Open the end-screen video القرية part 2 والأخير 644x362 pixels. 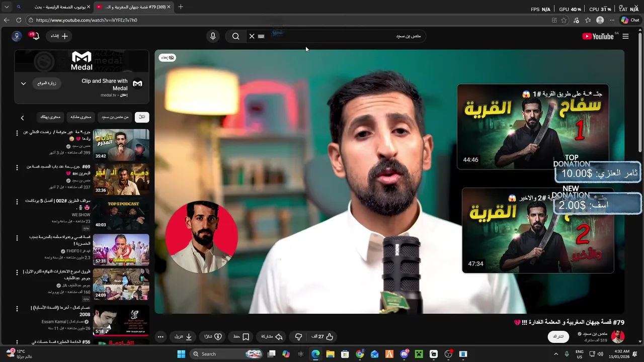pyautogui.click(x=537, y=230)
